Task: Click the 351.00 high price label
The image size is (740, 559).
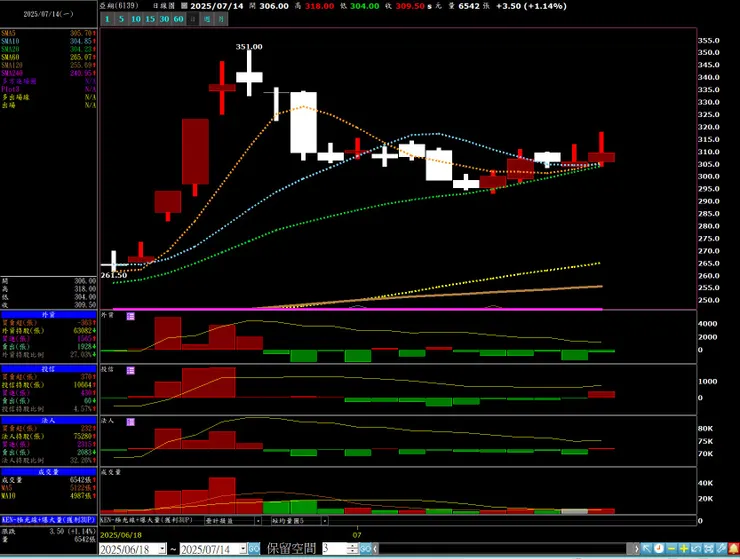Action: coord(249,47)
